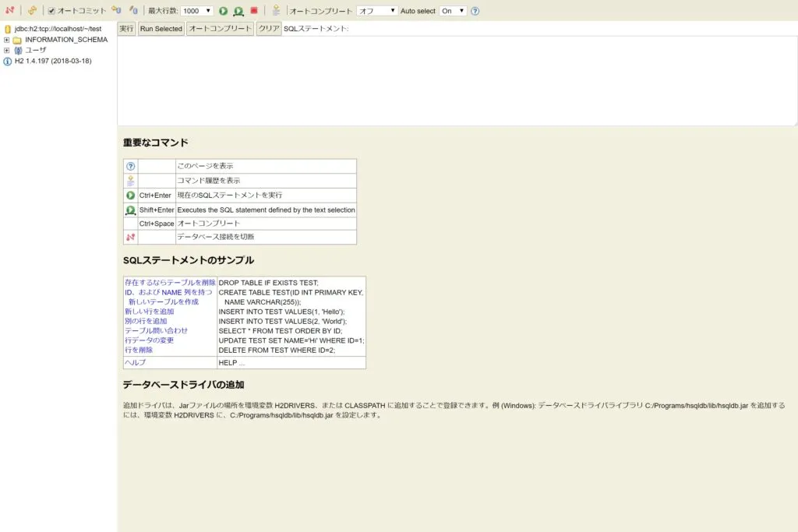Click the コマンド履歴を表示 description text
Screen dimensions: 798x532
(209, 181)
